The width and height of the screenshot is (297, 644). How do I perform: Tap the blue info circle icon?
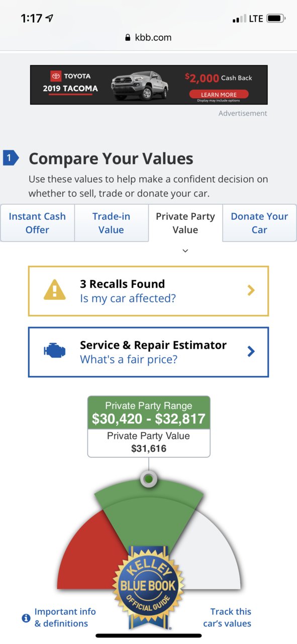click(26, 618)
